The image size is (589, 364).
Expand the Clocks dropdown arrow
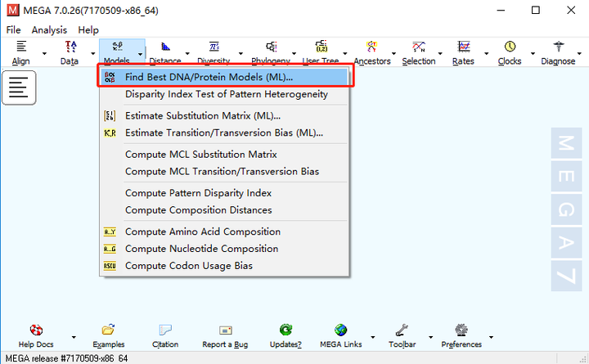pyautogui.click(x=533, y=54)
